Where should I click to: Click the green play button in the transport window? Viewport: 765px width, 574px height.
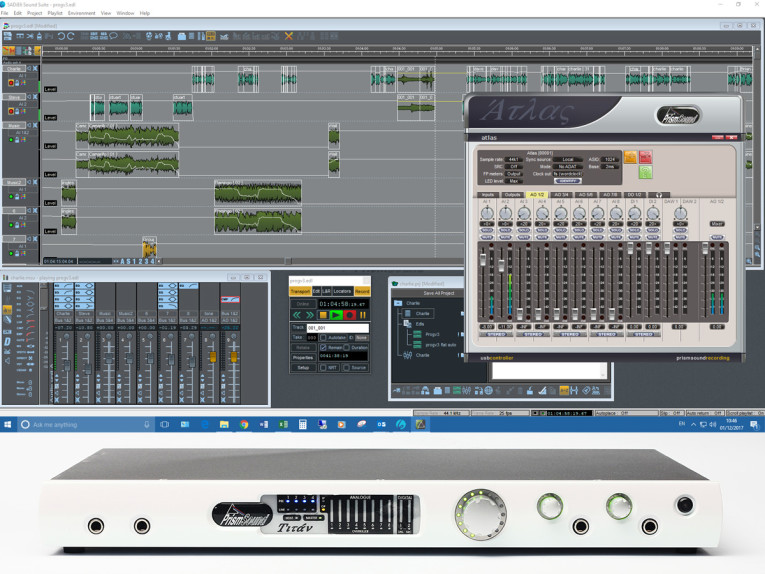pos(336,316)
